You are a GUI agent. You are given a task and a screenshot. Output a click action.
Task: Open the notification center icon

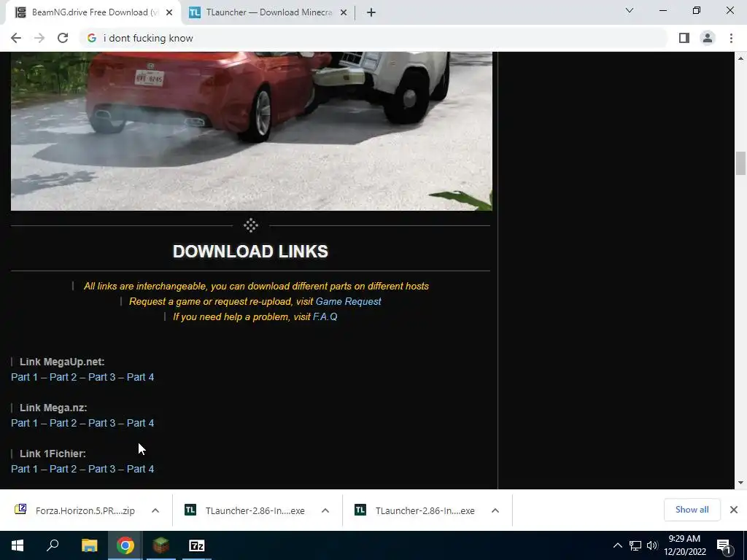click(724, 546)
